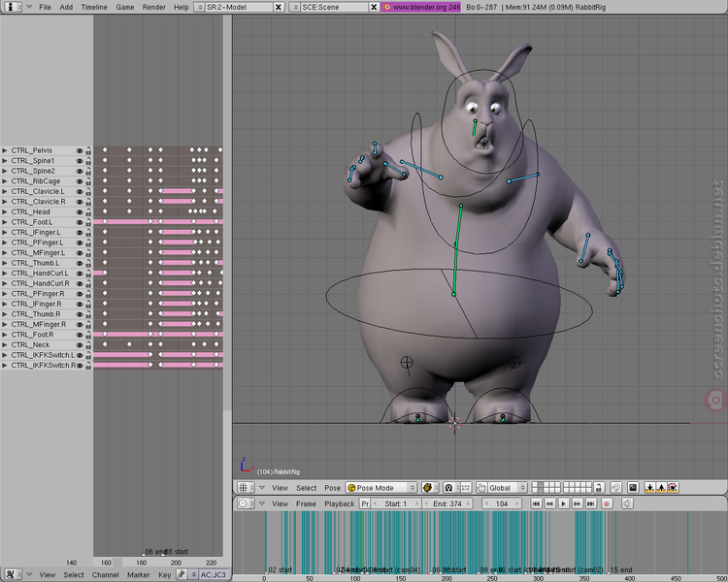Jump to the timeline's start frame
The width and height of the screenshot is (728, 582).
click(536, 503)
